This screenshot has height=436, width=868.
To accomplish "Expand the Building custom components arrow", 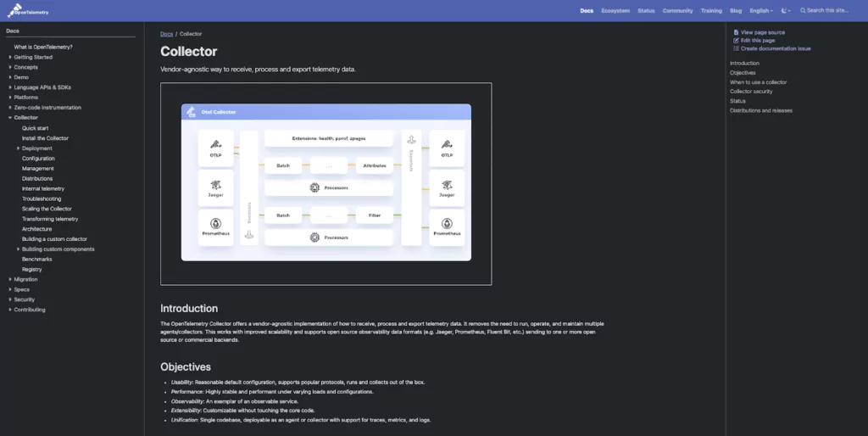I will 19,249.
